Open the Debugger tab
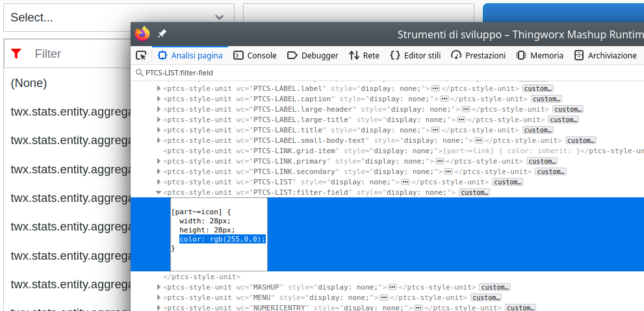Screen dimensions: 644x311 click(313, 55)
